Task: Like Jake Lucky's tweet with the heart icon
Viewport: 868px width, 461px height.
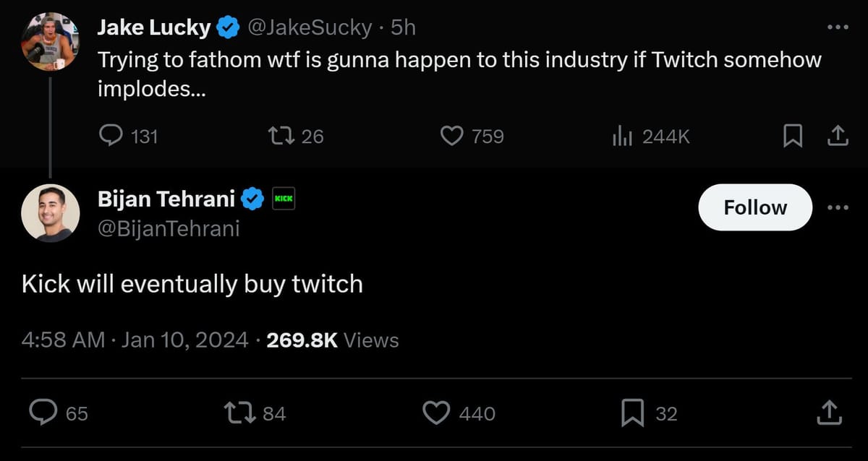Action: coord(451,136)
